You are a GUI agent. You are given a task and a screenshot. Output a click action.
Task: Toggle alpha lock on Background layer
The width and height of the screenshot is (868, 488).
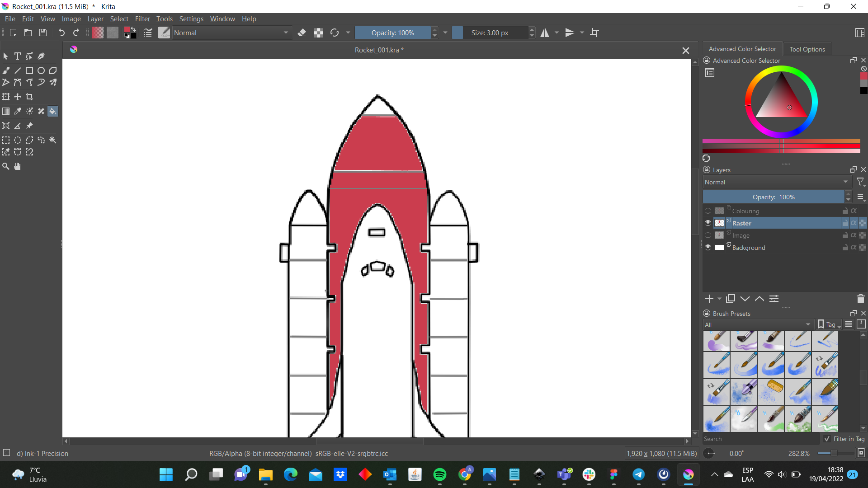tap(854, 247)
